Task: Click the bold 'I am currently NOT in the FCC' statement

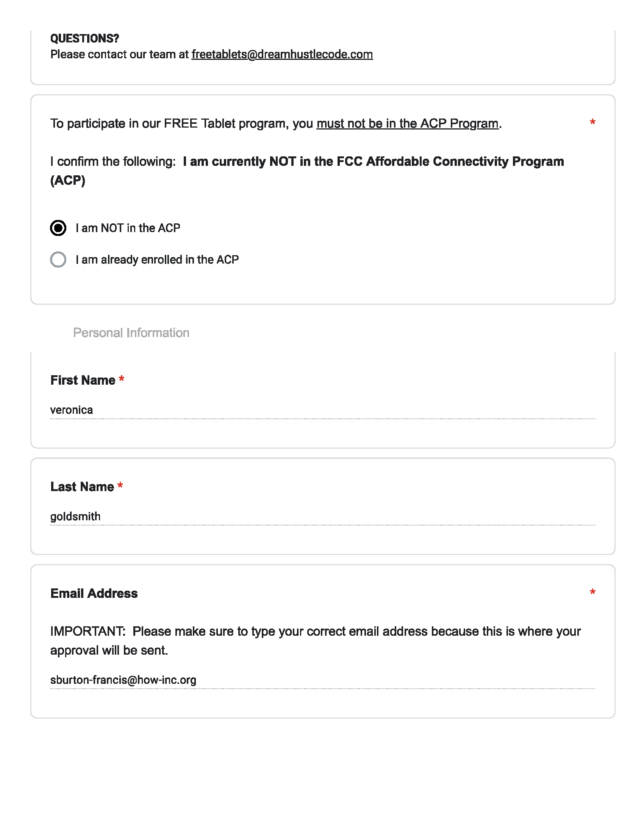Action: [x=307, y=171]
